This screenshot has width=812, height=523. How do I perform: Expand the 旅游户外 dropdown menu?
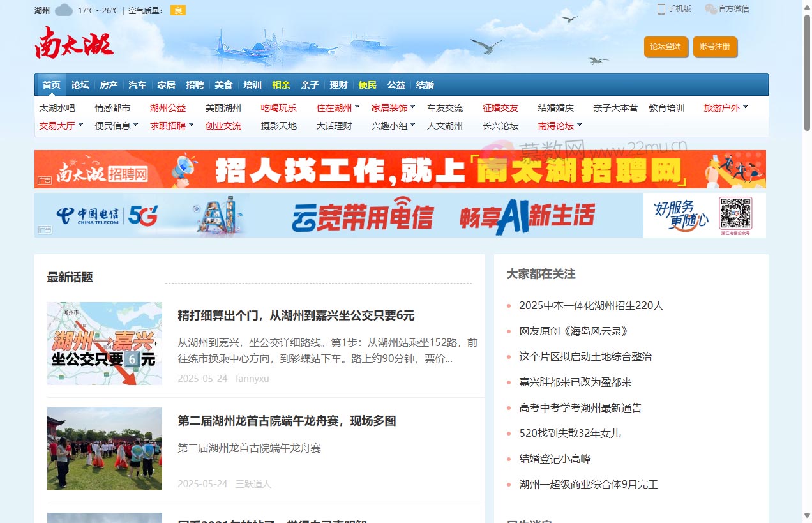click(x=724, y=107)
